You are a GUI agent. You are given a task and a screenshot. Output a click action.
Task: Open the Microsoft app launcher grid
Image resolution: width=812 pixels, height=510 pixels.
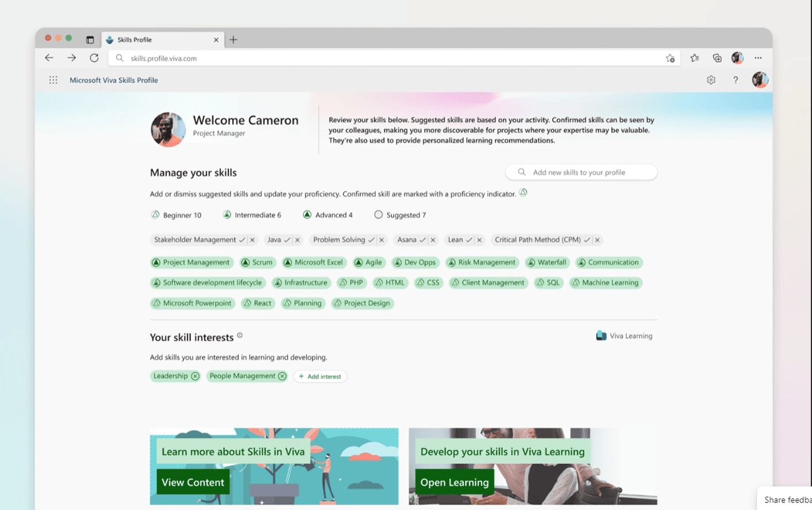click(53, 80)
